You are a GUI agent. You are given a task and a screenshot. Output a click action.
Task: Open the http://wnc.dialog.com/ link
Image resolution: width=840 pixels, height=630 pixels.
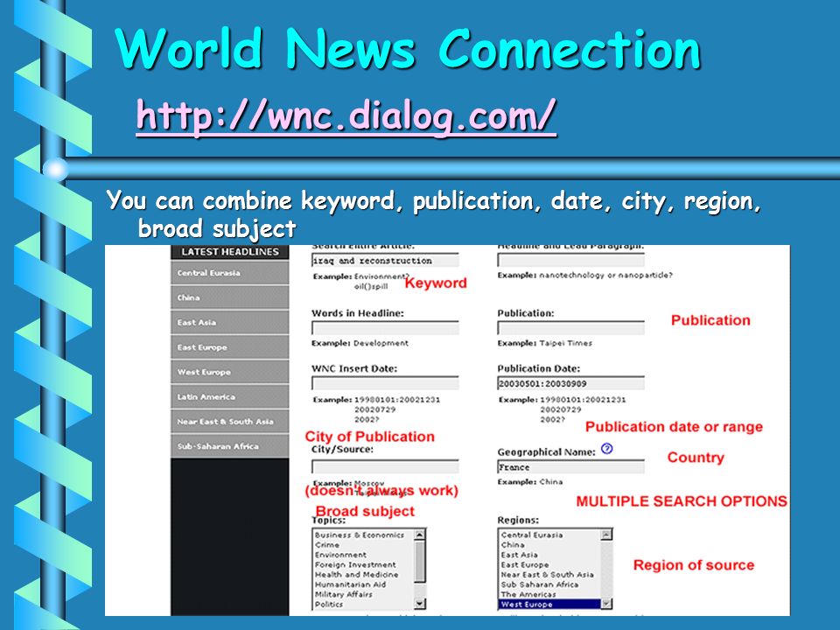(x=346, y=115)
